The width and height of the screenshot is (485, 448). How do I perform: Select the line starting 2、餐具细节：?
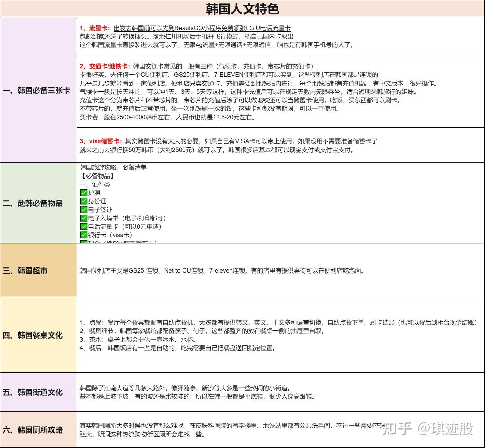pyautogui.click(x=203, y=331)
